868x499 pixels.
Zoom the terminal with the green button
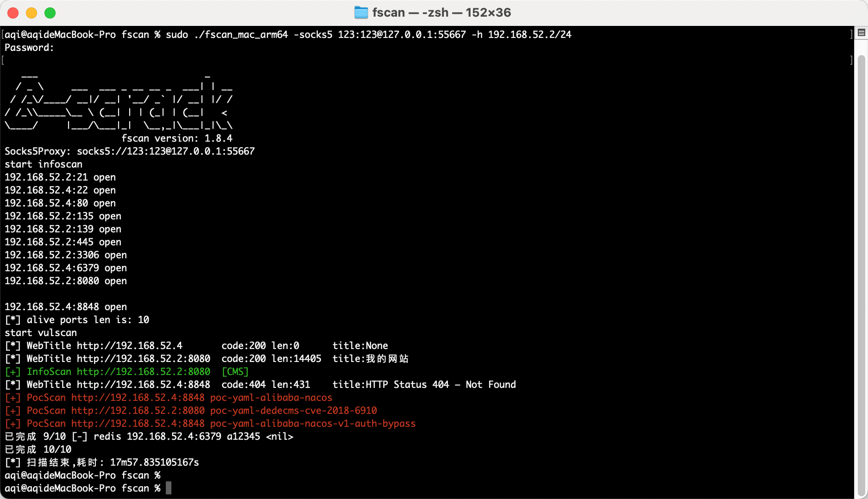tap(50, 13)
